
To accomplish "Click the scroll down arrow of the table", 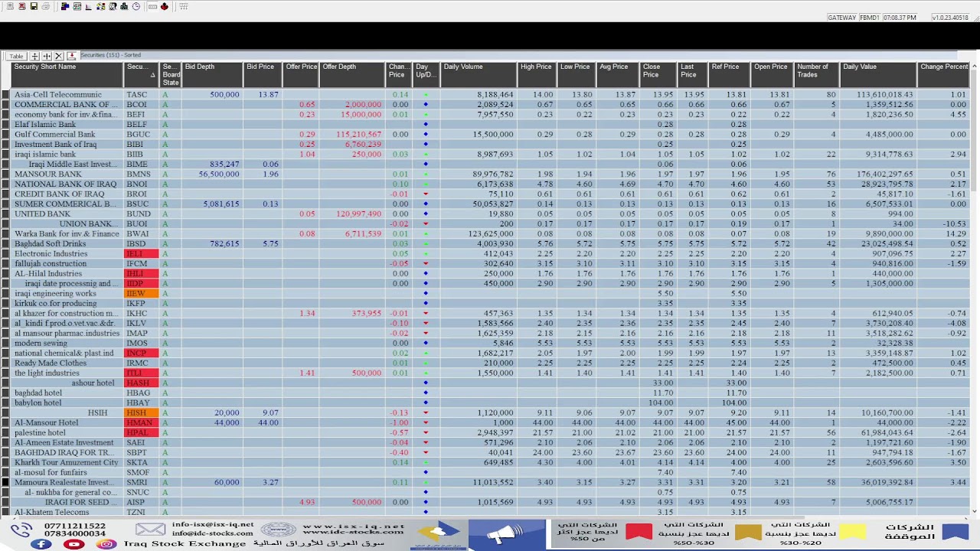I will click(x=975, y=511).
